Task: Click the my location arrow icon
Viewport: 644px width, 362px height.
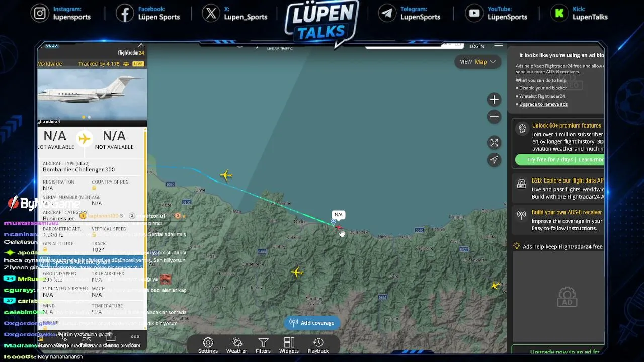Action: pyautogui.click(x=494, y=160)
